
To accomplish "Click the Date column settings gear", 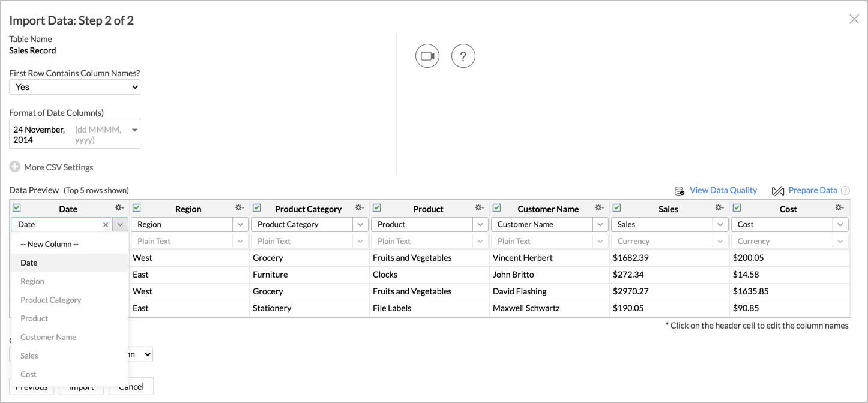I will (119, 208).
